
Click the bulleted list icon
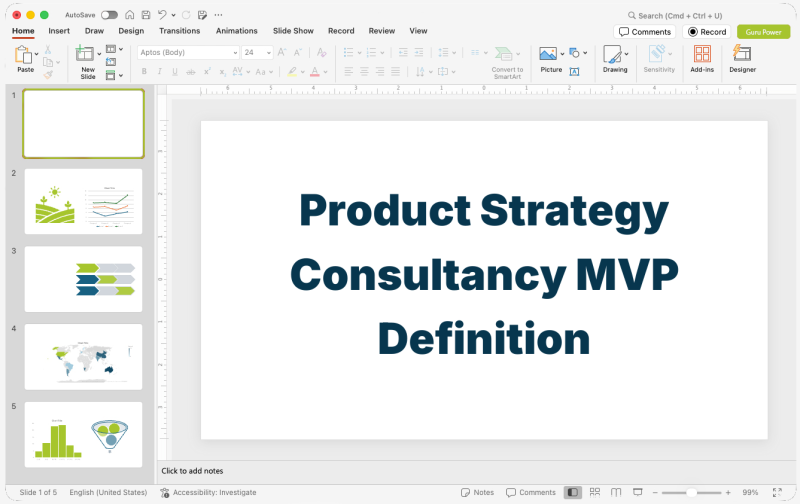[348, 53]
